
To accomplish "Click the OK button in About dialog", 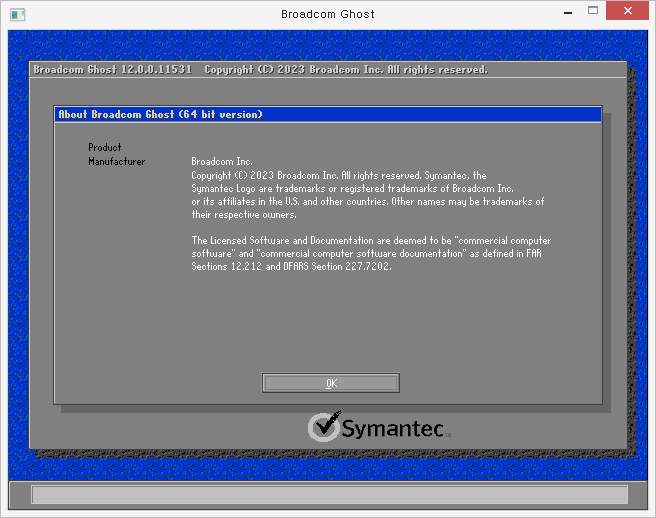I will (x=331, y=383).
